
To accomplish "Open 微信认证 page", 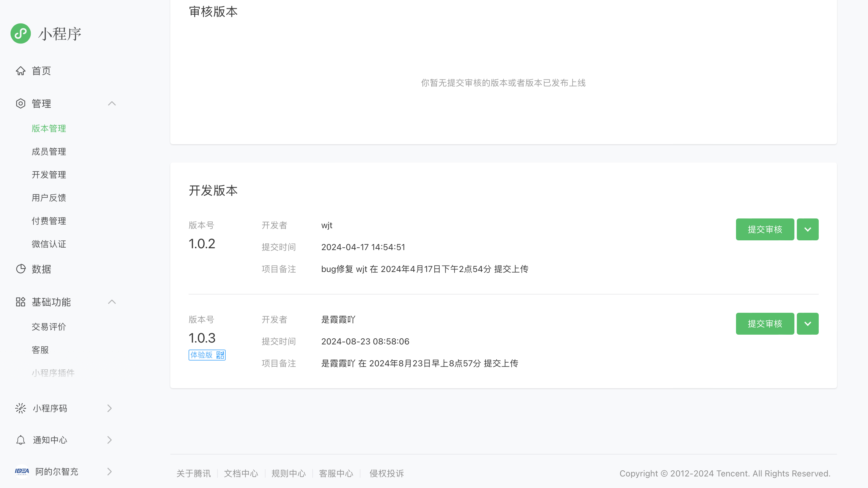I will point(49,244).
